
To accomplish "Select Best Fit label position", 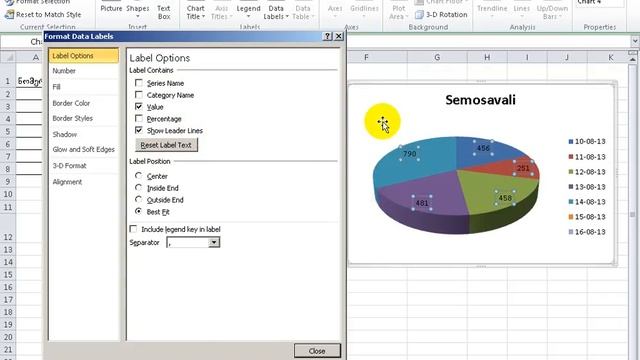I will point(138,211).
